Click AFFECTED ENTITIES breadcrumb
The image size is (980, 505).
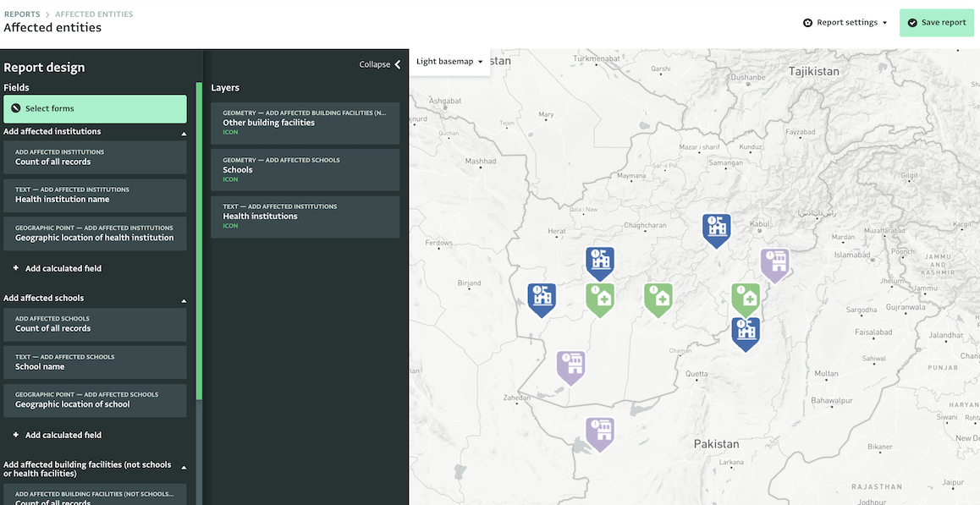pos(94,14)
